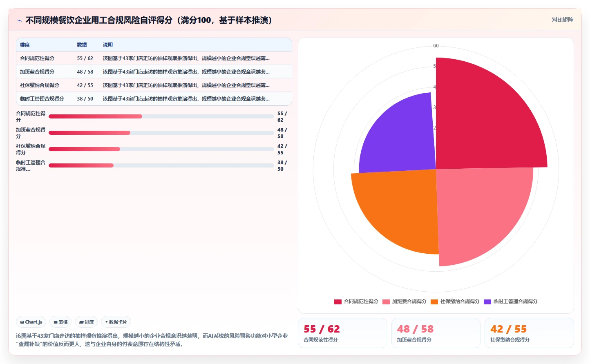Click the 临时工管理 progress bar
Viewport: 590px width, 364px height.
[161, 165]
